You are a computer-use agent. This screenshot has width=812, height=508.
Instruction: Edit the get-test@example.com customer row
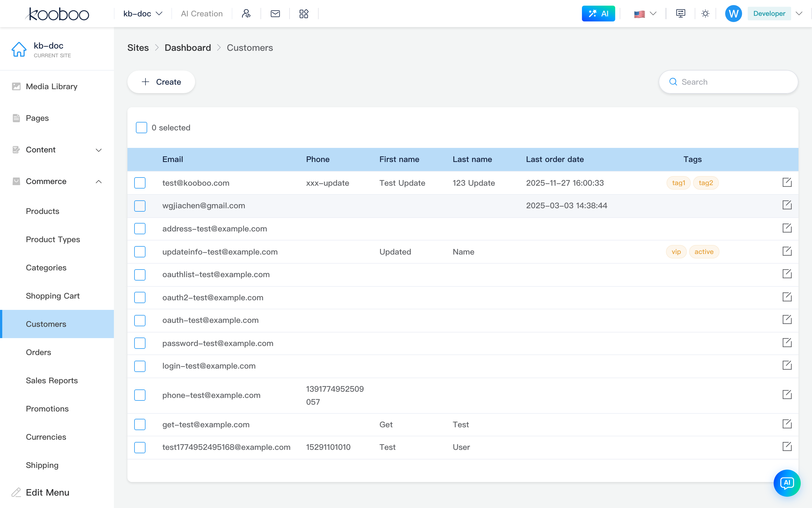(787, 424)
